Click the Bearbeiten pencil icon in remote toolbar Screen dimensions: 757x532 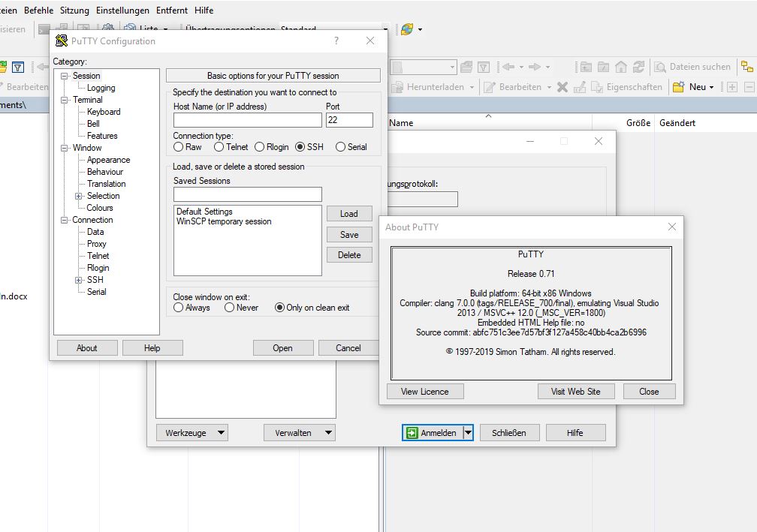point(490,87)
